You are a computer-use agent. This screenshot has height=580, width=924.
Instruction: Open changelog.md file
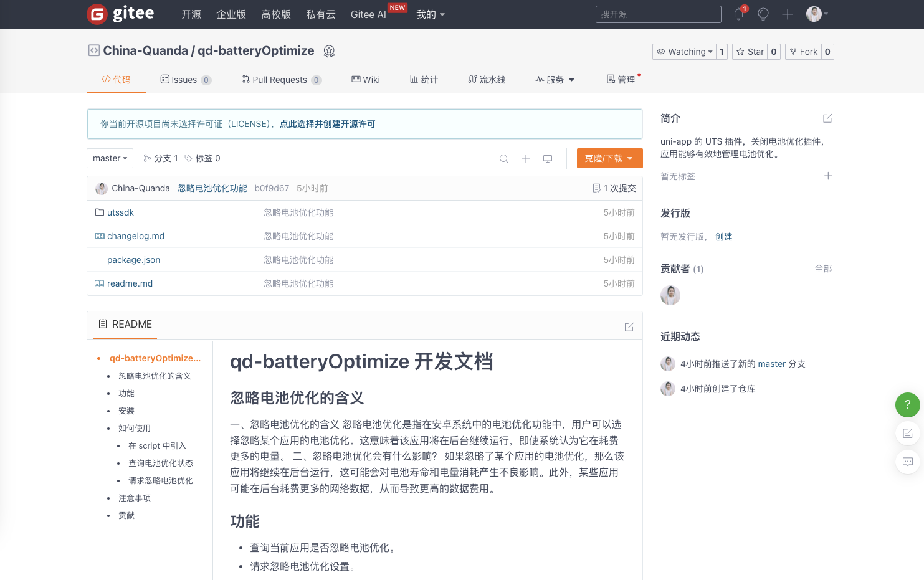pyautogui.click(x=136, y=236)
